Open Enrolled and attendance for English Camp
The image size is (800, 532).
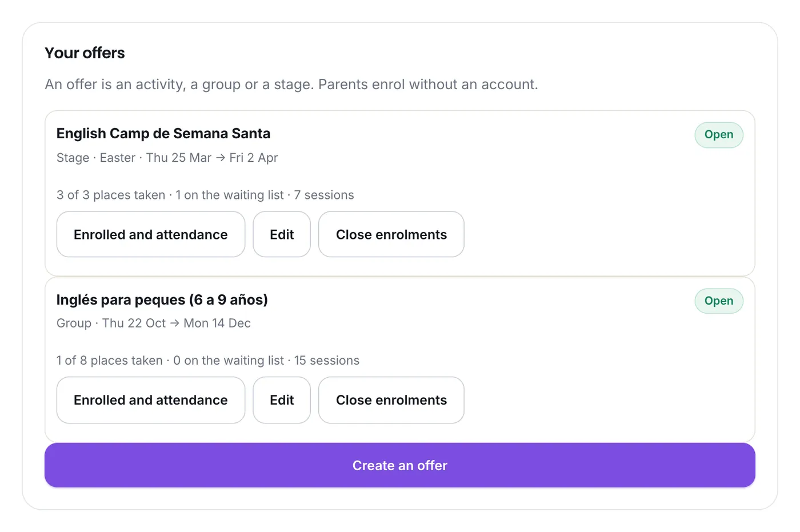tap(151, 234)
